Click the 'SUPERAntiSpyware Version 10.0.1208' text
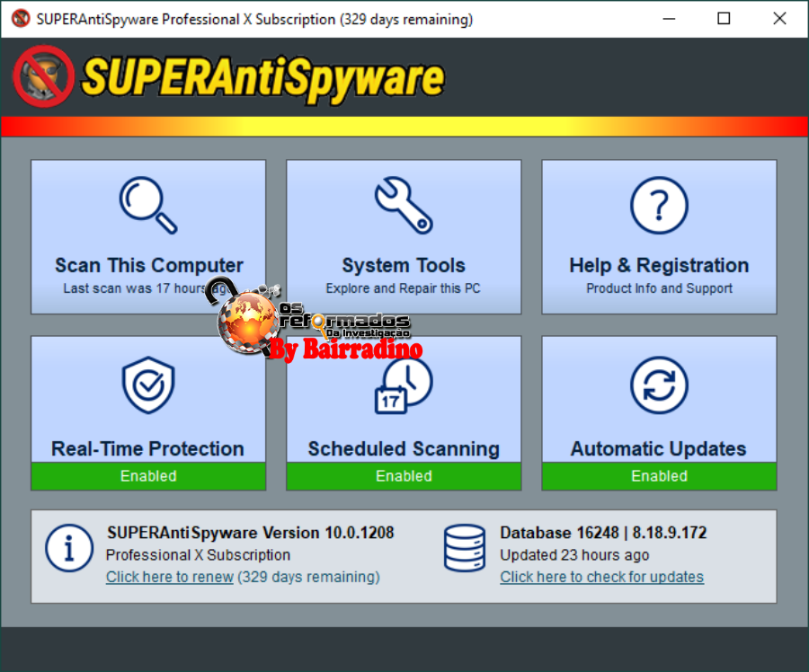Screen dimensions: 809x672 [250, 533]
